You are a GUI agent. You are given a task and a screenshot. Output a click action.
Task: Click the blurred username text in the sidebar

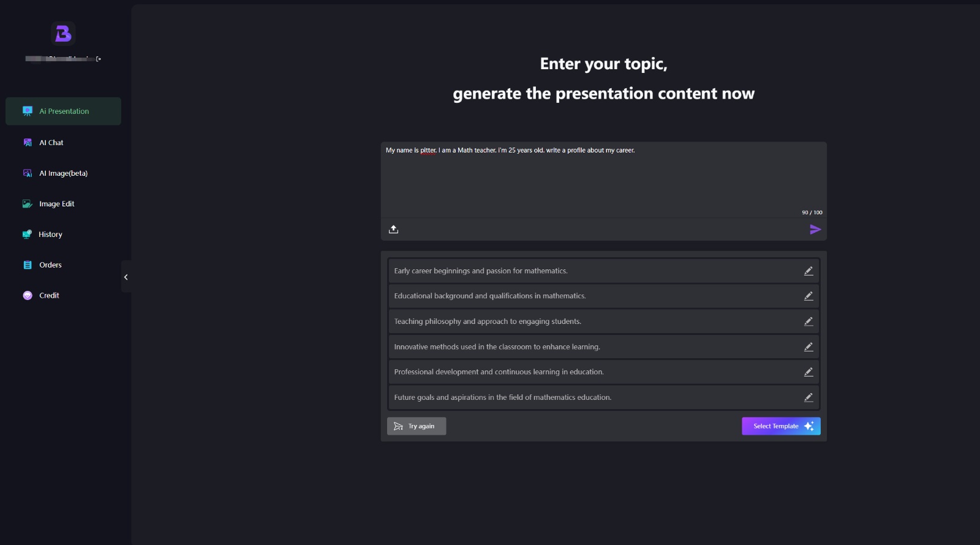coord(59,59)
